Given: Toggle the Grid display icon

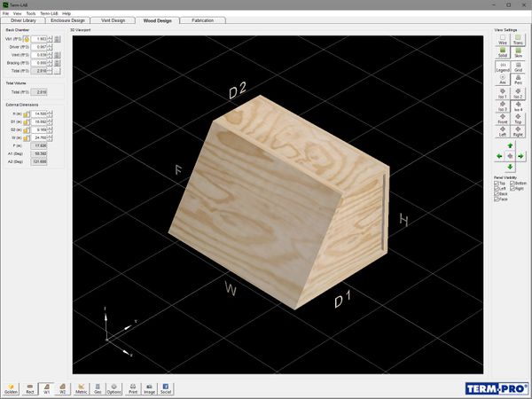Looking at the screenshot, I should 518,66.
